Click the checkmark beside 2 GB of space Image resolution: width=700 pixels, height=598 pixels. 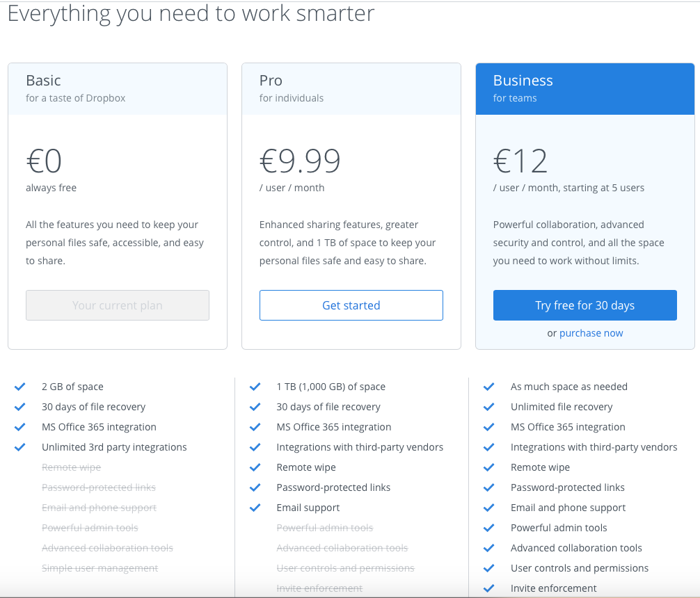pos(19,387)
